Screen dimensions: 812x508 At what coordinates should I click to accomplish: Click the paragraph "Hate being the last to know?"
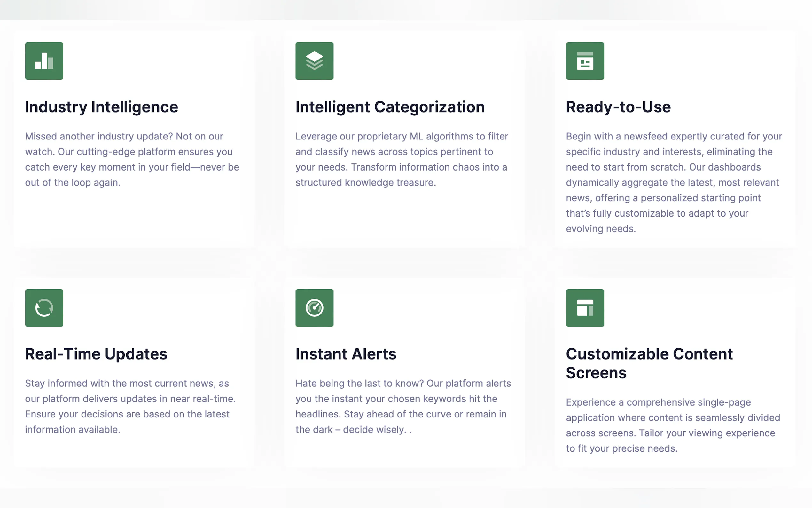coord(403,406)
